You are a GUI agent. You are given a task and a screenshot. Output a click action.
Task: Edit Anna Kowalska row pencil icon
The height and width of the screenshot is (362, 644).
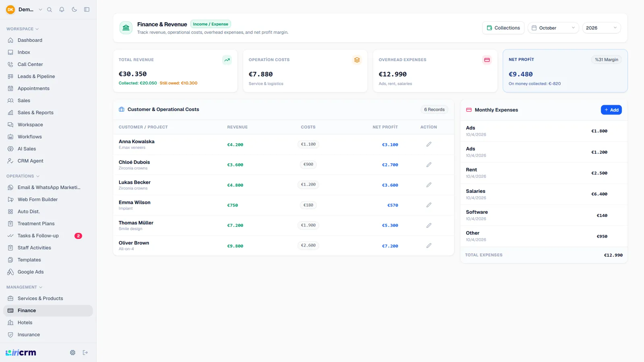(x=429, y=144)
